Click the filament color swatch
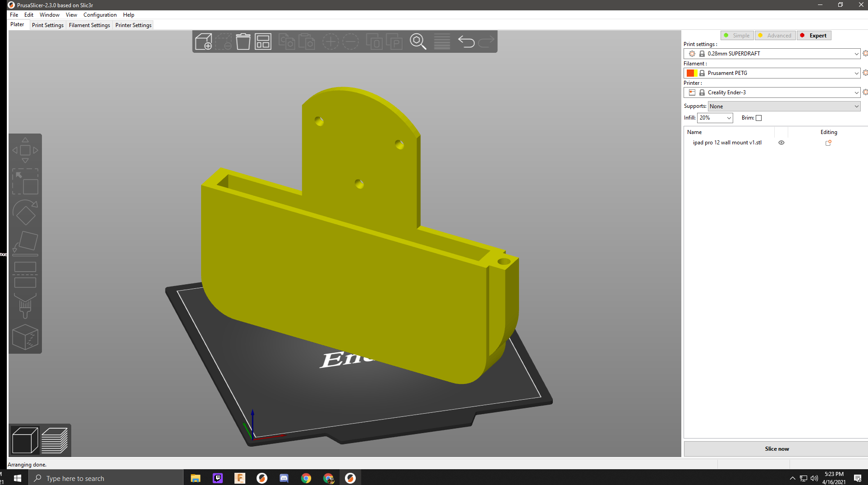The image size is (868, 485). [x=692, y=73]
